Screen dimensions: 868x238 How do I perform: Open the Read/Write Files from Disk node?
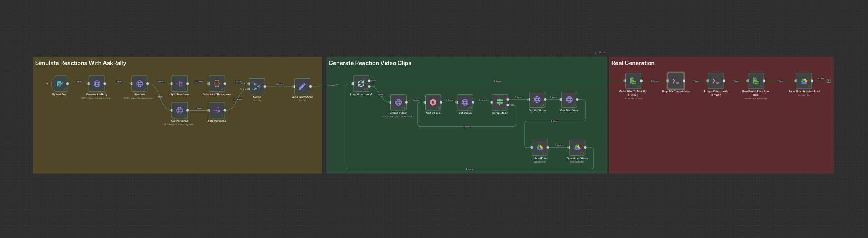pos(756,81)
